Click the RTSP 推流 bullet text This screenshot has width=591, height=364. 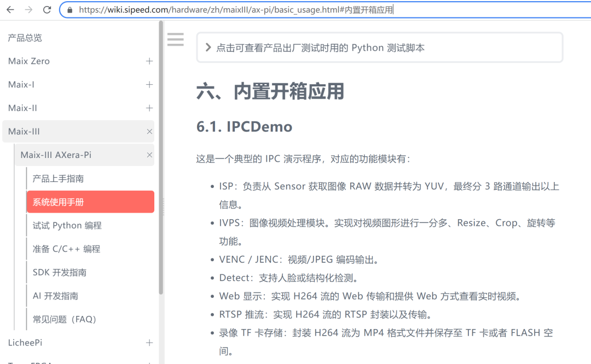click(x=326, y=314)
